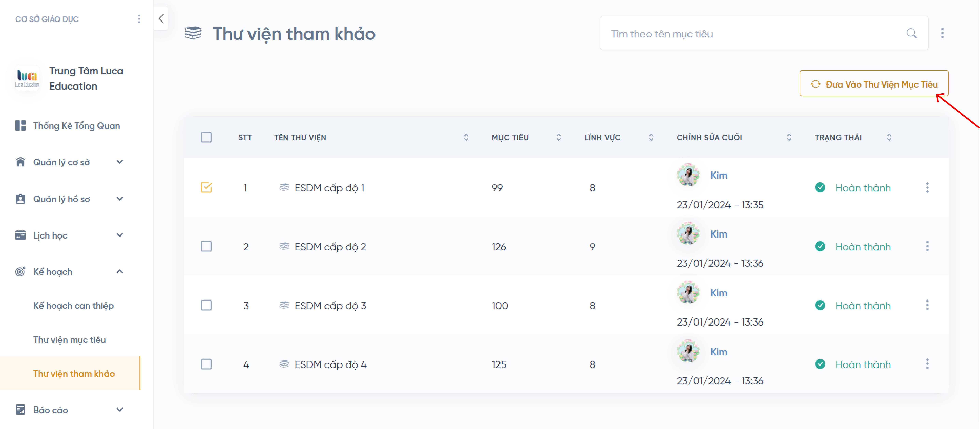Sort by the TÊN THƯ VIỆN column arrows
980x429 pixels.
(466, 137)
